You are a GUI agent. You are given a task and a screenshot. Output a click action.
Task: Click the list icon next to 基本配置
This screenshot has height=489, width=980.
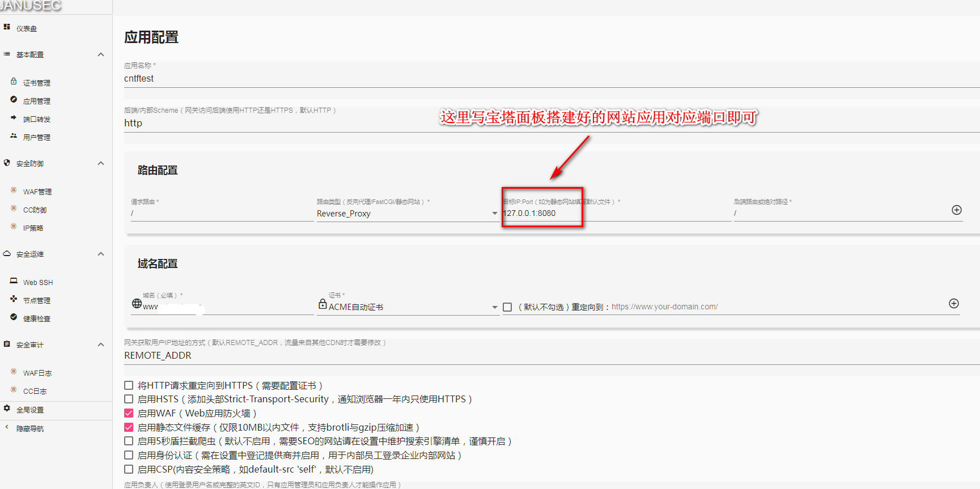[x=7, y=54]
